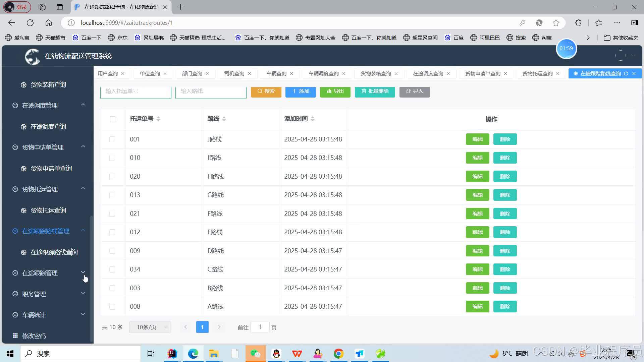This screenshot has height=362, width=644.
Task: Add page to favorites star icon
Action: pyautogui.click(x=556, y=23)
